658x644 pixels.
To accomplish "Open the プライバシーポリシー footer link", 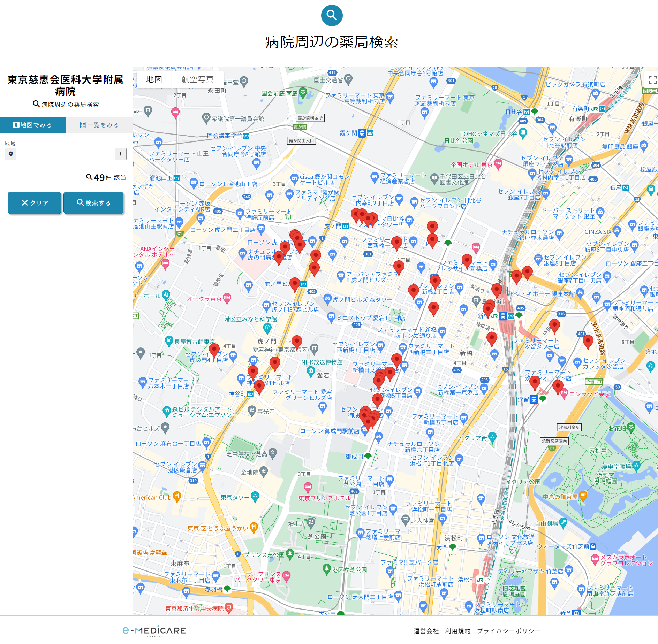I will pos(508,631).
